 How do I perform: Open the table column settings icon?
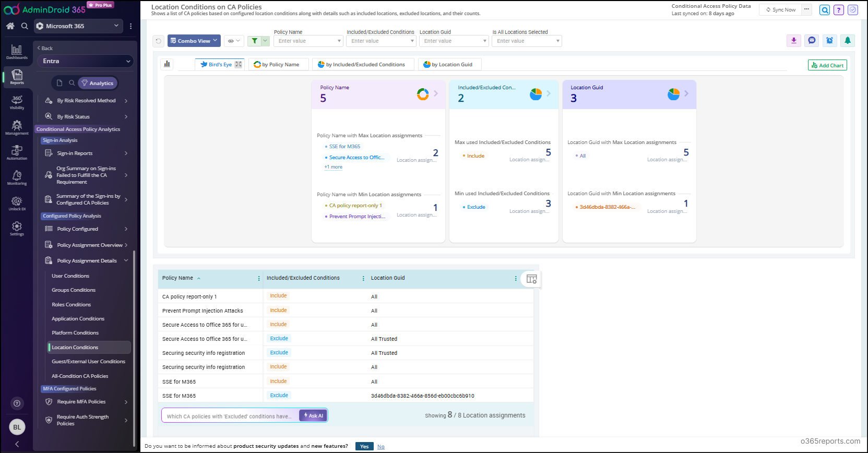(x=531, y=279)
